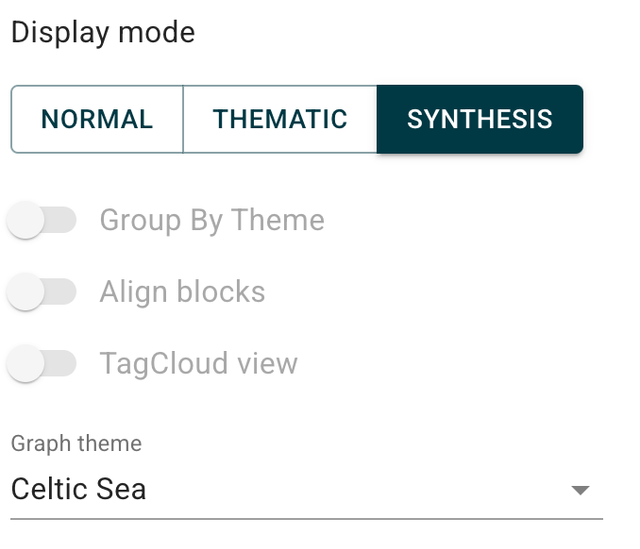Enable the Align blocks switch

pyautogui.click(x=42, y=292)
